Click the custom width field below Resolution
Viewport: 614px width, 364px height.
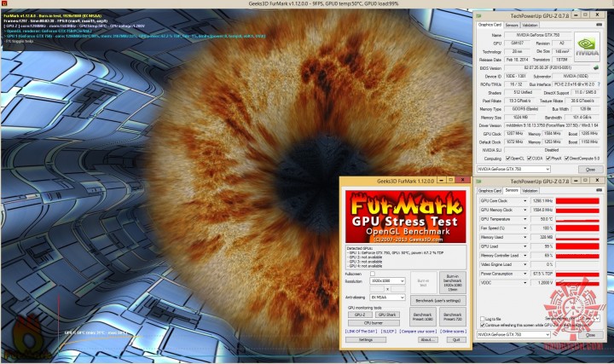click(377, 289)
